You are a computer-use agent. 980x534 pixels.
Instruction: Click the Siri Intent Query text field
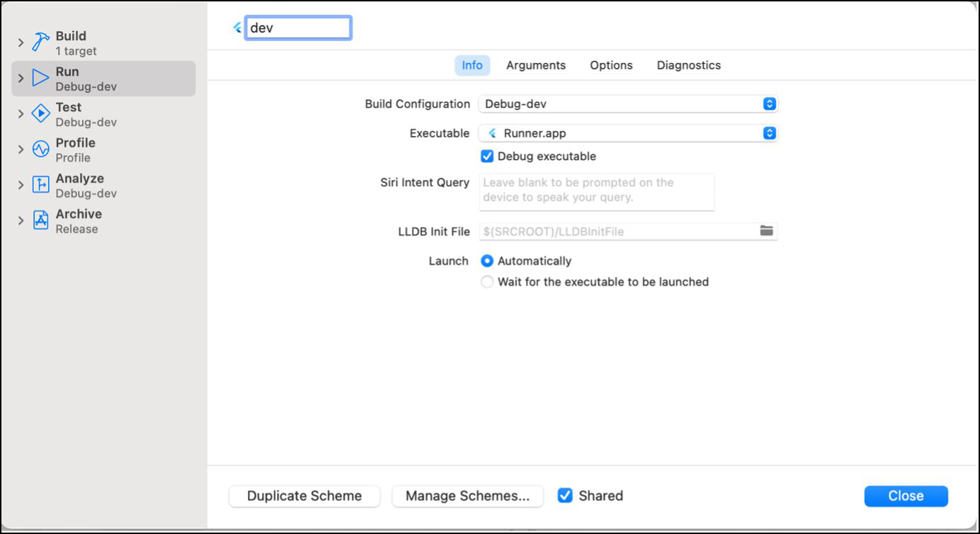[x=596, y=191]
